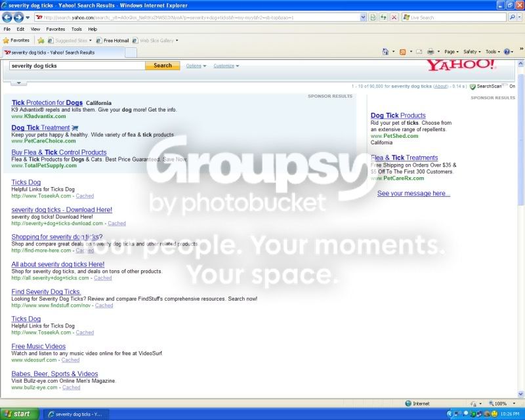Open severity dog ticks - Download Here! result

click(x=62, y=209)
